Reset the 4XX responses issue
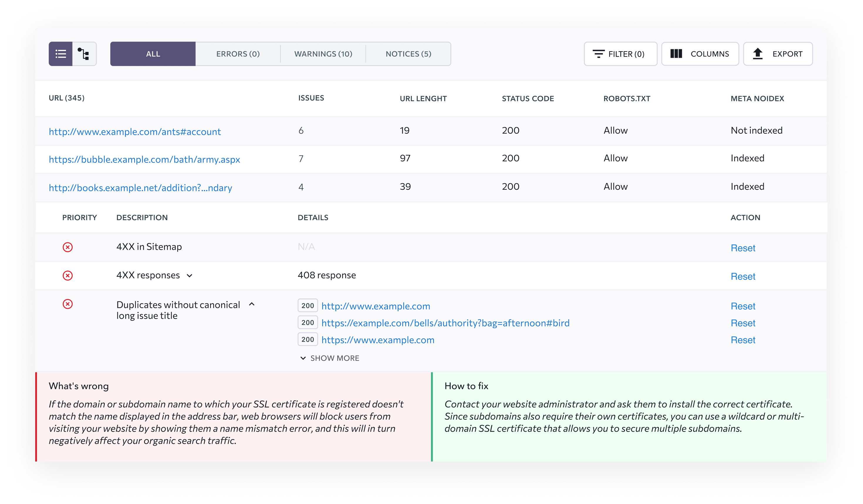This screenshot has height=504, width=863. click(x=743, y=276)
